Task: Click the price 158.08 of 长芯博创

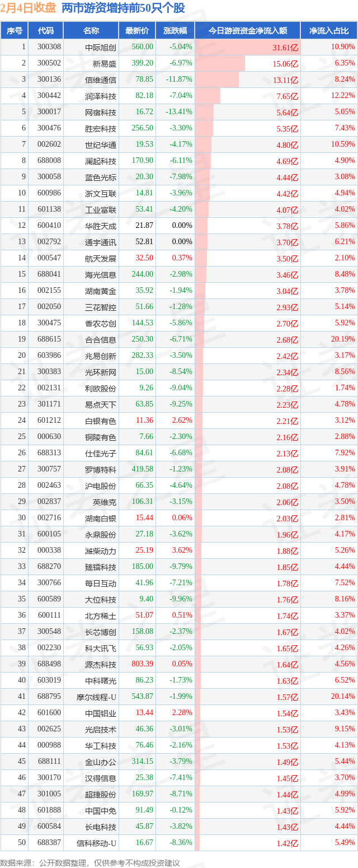Action: 142,632
